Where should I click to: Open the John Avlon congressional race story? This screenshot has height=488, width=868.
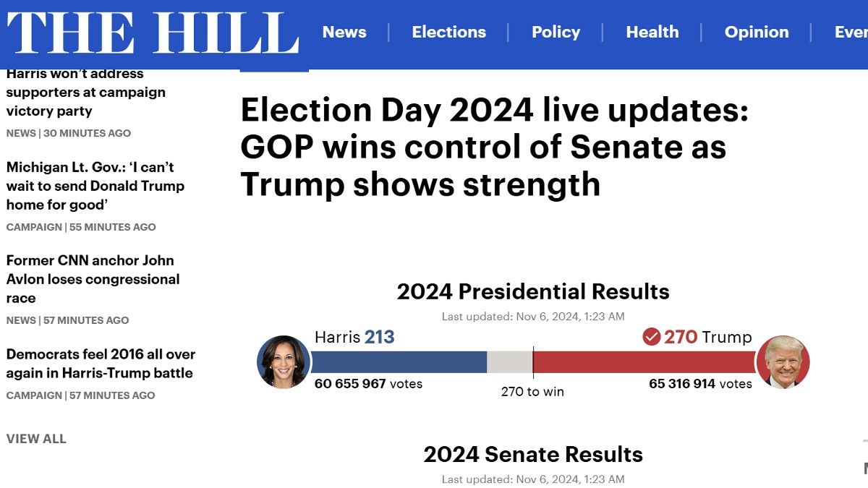pyautogui.click(x=93, y=279)
